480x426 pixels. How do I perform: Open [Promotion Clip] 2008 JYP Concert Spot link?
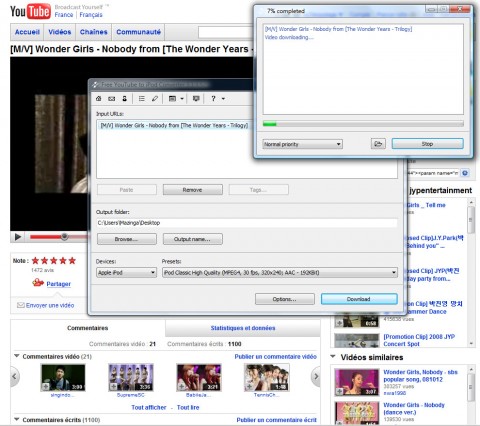pyautogui.click(x=419, y=340)
